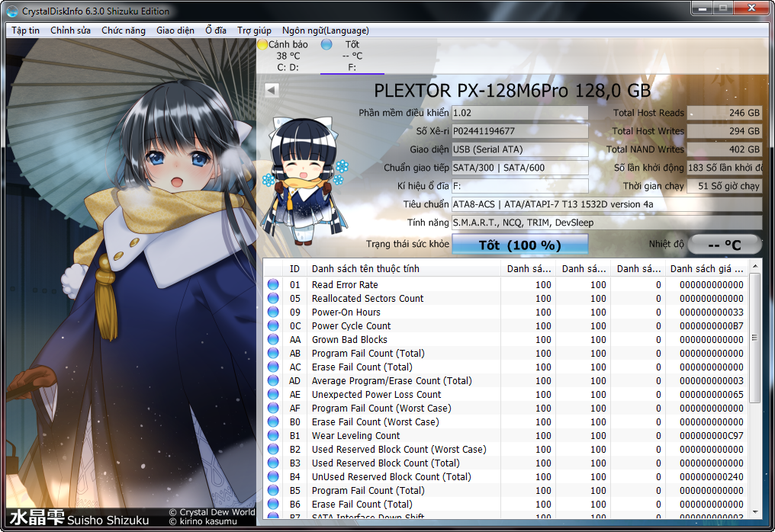Click the transfer mode field SATA/300 | SATA/600
The height and width of the screenshot is (532, 775).
click(520, 168)
